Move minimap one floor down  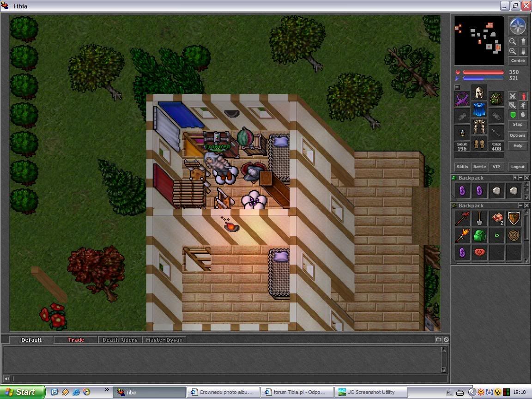coord(523,51)
